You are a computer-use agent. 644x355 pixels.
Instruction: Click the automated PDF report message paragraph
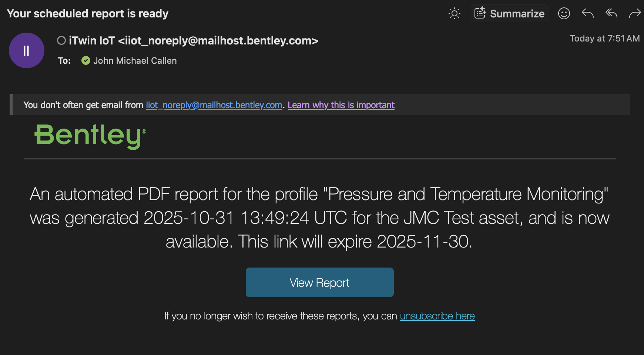(x=319, y=218)
